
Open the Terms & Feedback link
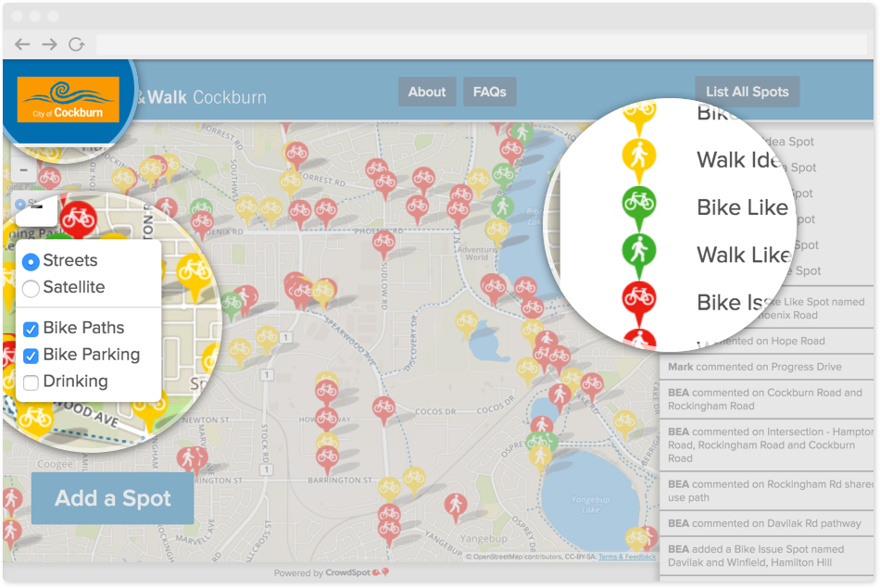tap(627, 557)
